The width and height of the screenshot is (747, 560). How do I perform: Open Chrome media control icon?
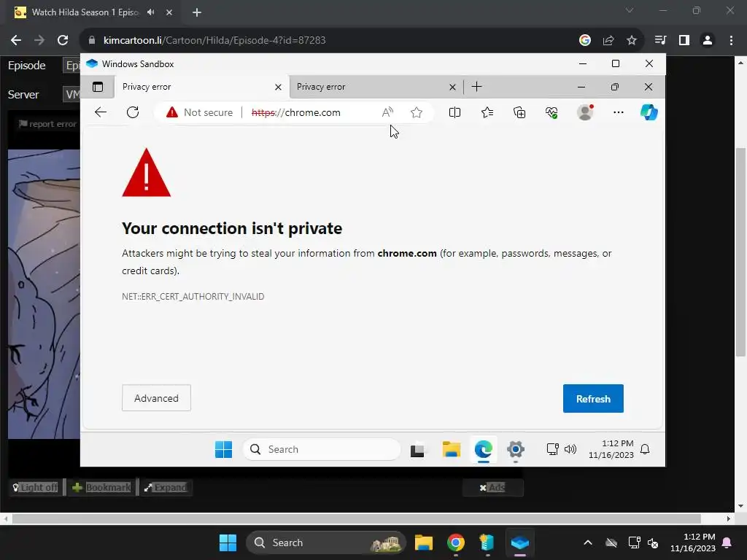pos(660,40)
